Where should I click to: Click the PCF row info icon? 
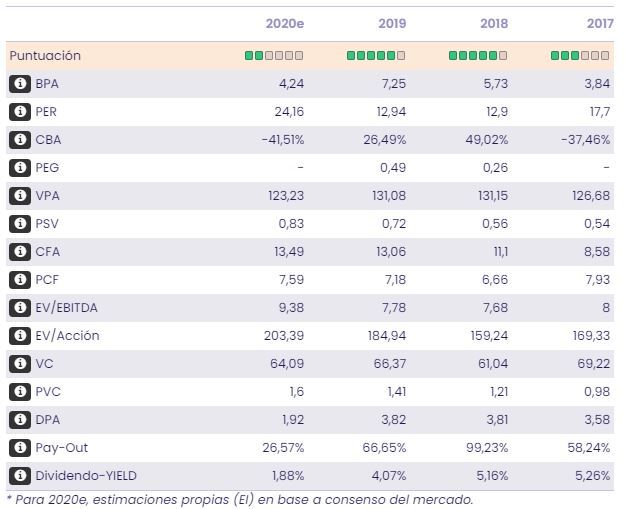tap(19, 280)
